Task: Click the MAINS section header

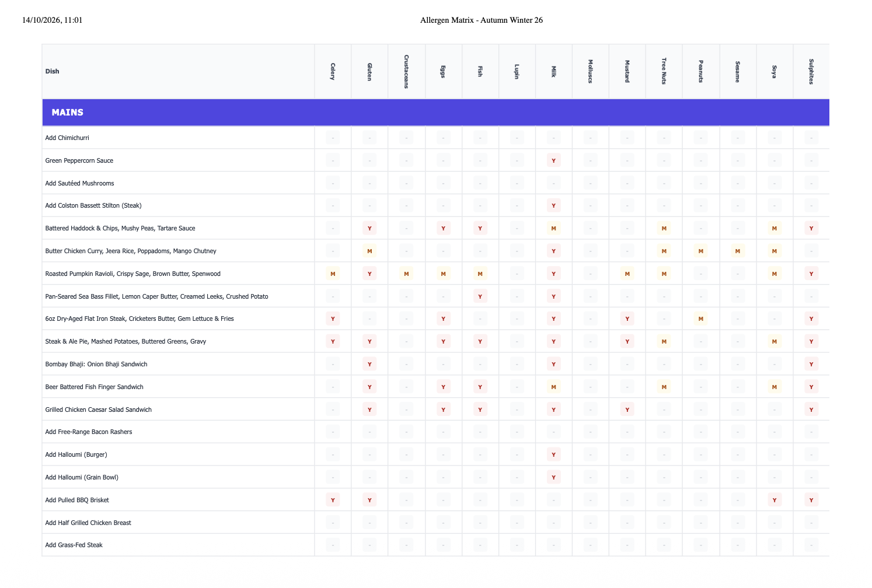Action: point(435,113)
